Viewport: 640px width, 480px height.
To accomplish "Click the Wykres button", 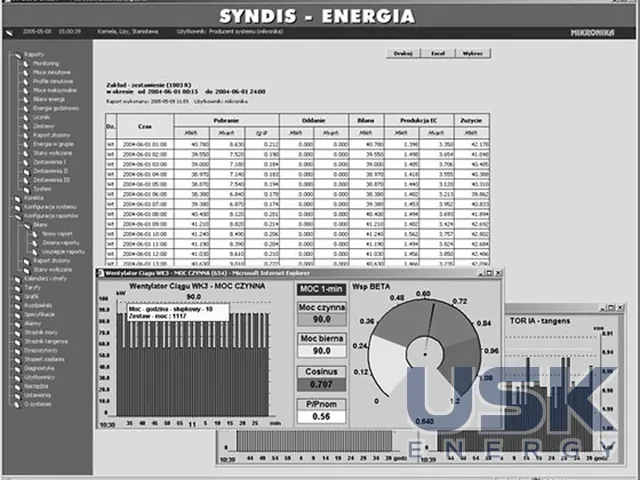I will 473,53.
